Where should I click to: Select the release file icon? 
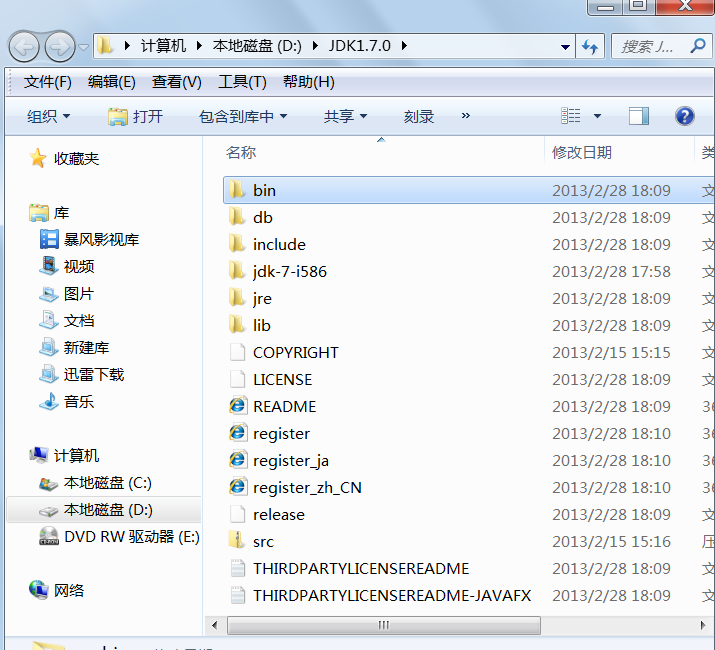238,514
